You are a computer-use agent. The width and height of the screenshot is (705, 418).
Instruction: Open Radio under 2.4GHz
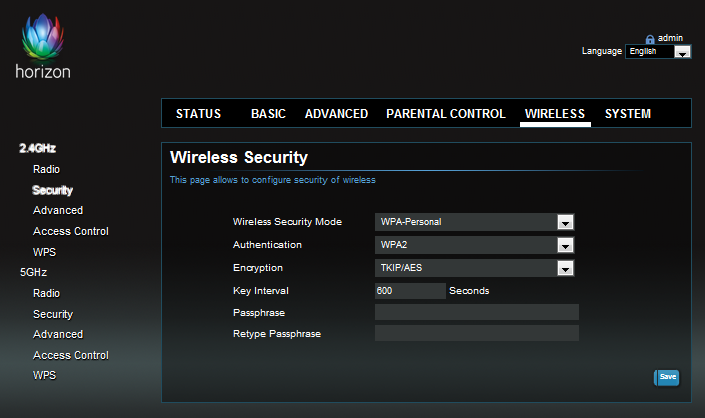pyautogui.click(x=46, y=169)
